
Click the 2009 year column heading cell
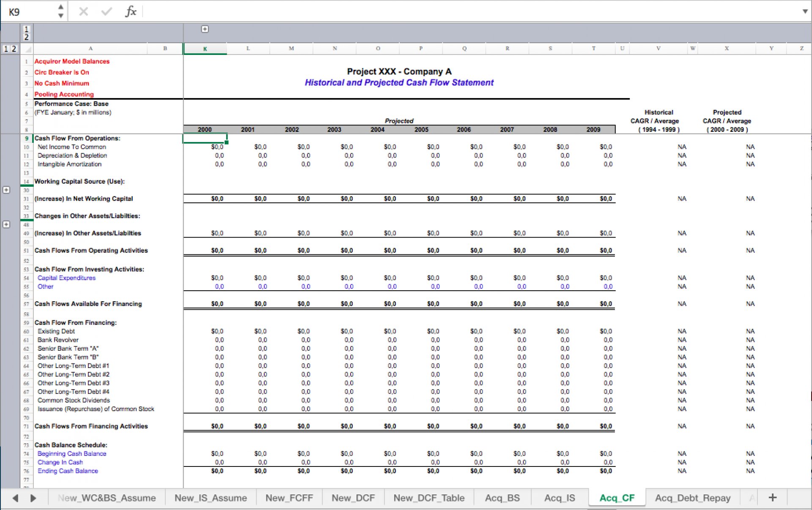coord(593,130)
